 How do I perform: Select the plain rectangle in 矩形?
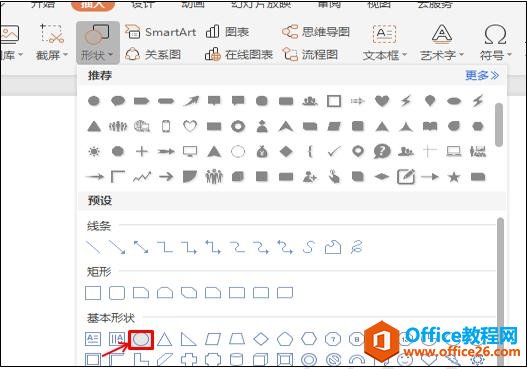(x=93, y=293)
